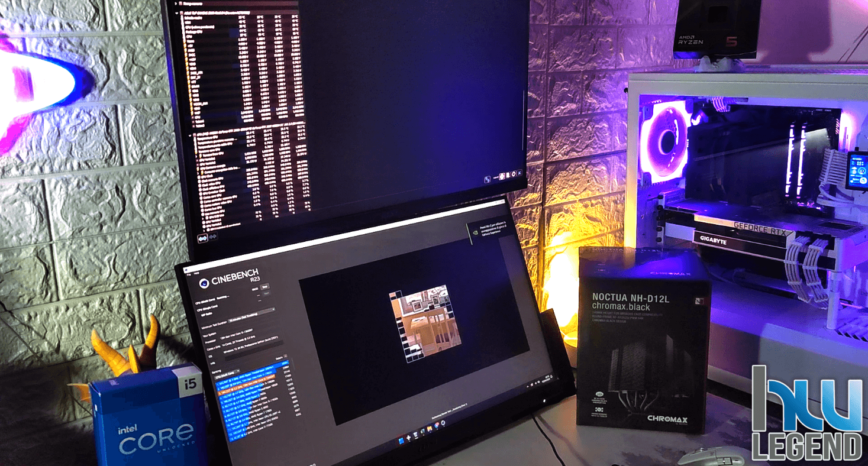
Task: Click the Cinebench R23 logo icon
Action: [x=204, y=284]
